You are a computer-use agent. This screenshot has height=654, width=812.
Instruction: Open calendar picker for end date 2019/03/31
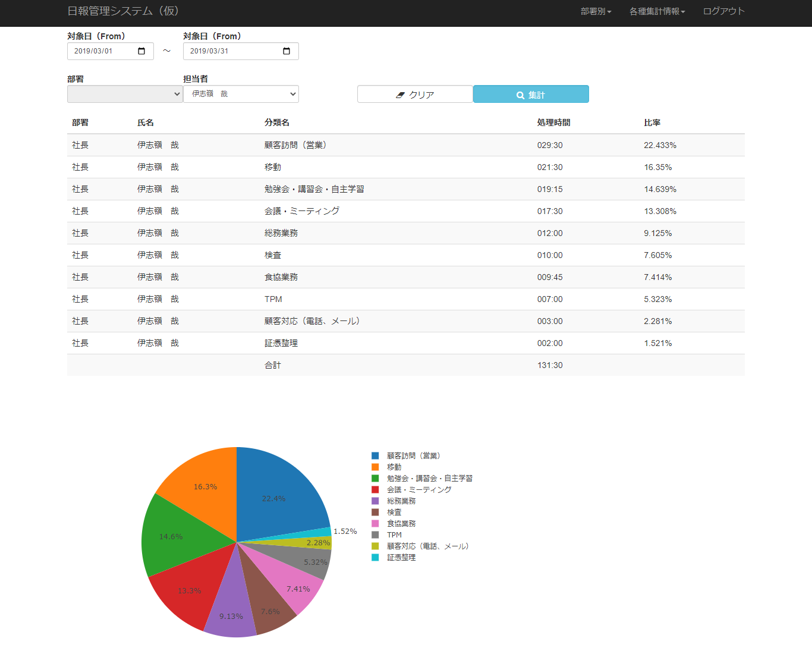click(287, 51)
